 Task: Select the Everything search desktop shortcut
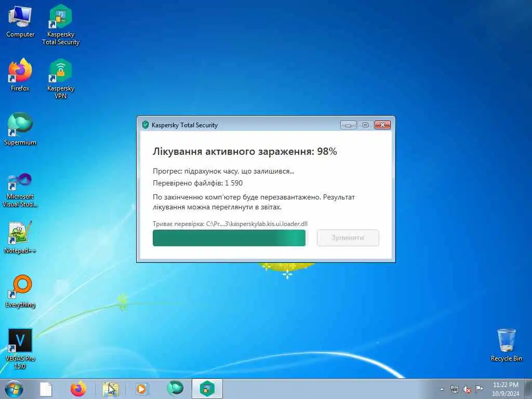coord(20,291)
